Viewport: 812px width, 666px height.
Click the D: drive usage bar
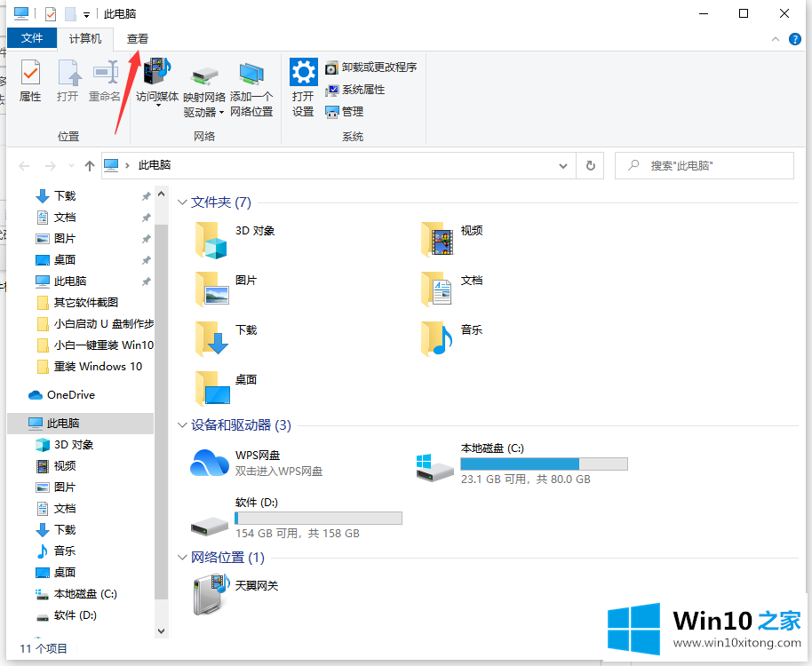click(318, 518)
